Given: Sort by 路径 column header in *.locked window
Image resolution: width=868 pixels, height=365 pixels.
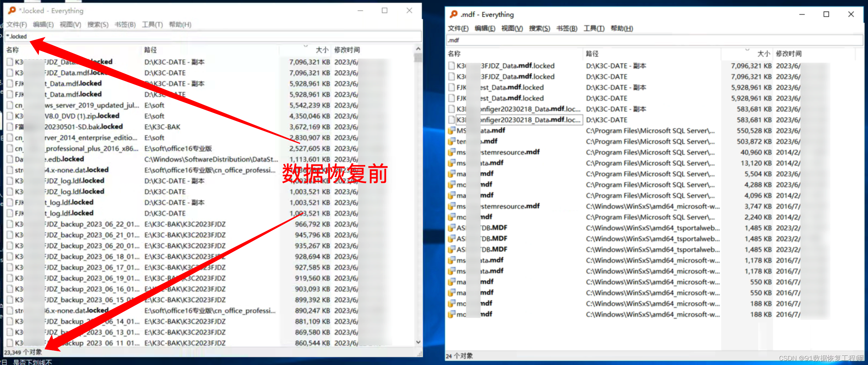Looking at the screenshot, I should point(150,50).
